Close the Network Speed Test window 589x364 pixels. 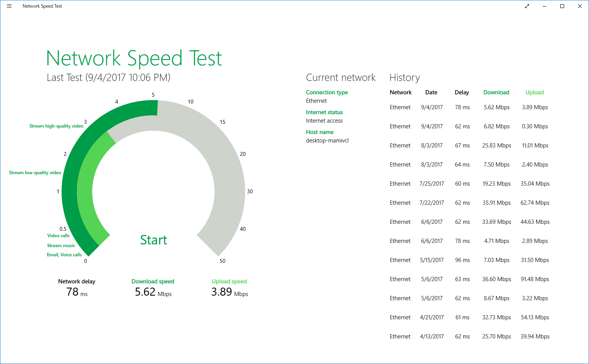click(x=580, y=6)
